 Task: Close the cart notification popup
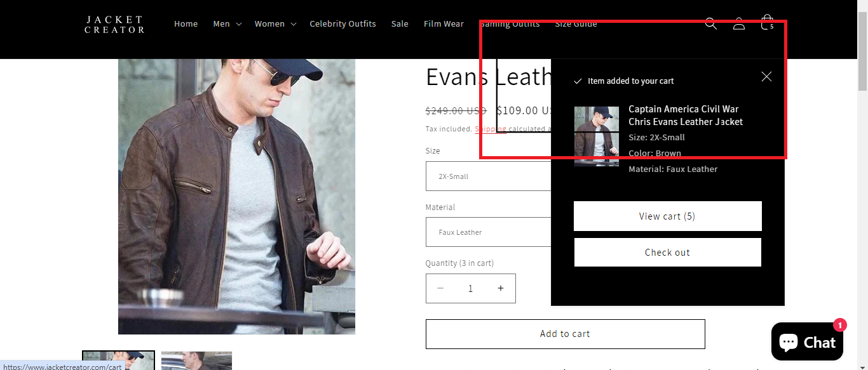(766, 76)
